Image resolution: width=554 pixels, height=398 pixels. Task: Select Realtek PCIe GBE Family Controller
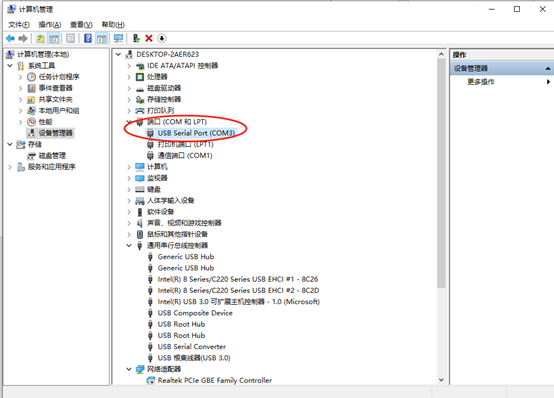215,381
